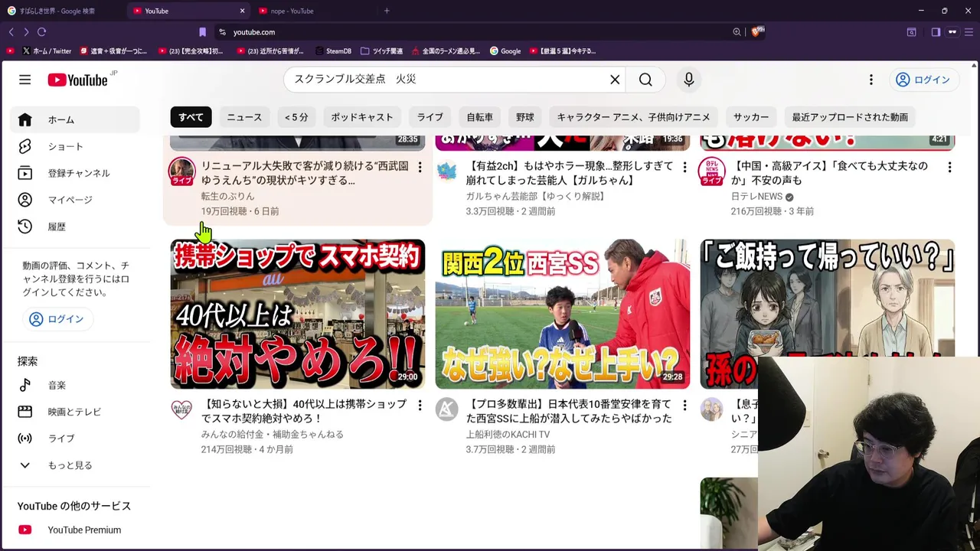Select the サッカー filter chip

pyautogui.click(x=751, y=117)
